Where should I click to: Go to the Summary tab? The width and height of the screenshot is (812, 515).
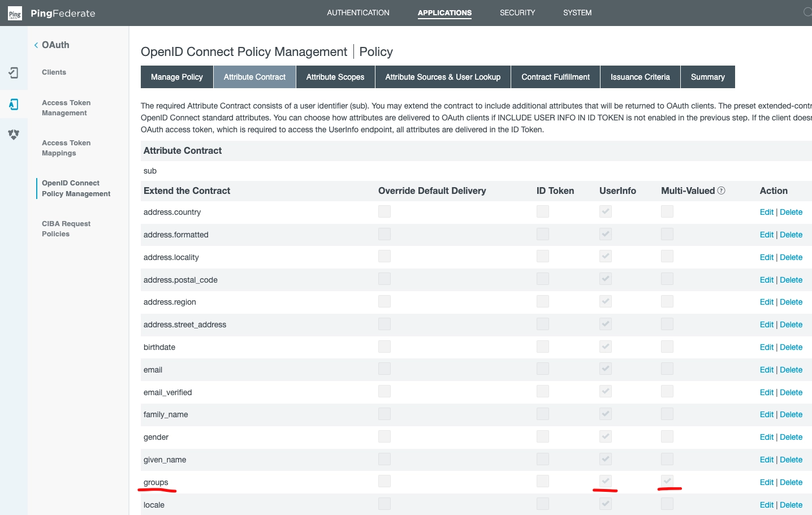tap(707, 77)
